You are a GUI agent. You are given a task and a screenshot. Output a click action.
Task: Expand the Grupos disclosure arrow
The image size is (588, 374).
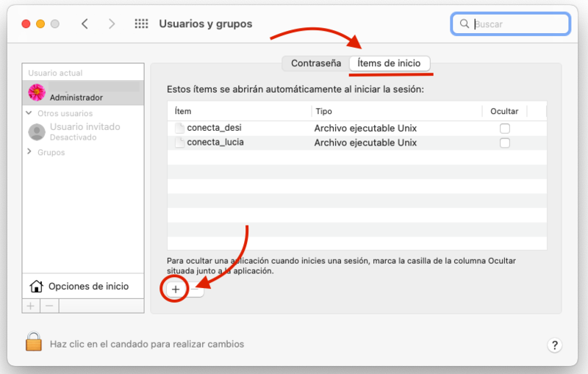click(x=29, y=152)
